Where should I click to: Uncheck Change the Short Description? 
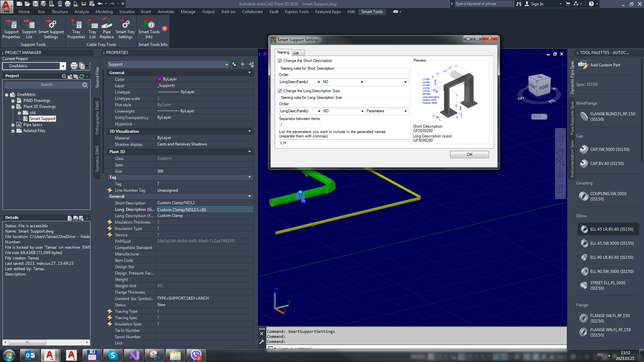[x=280, y=61]
